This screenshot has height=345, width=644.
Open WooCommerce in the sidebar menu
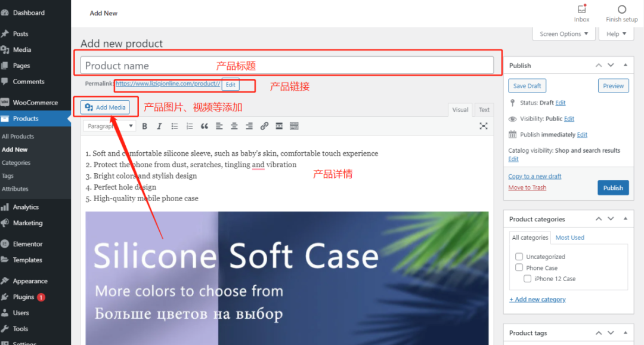[x=35, y=103]
